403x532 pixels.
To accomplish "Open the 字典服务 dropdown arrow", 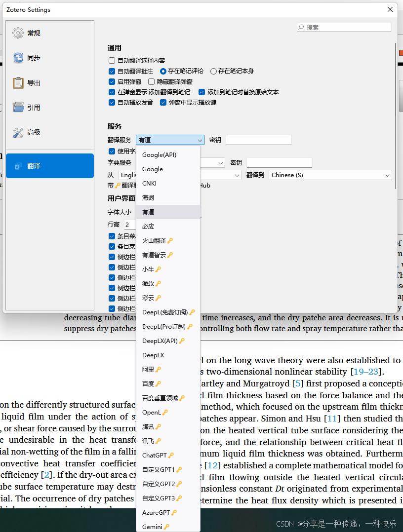I will [220, 163].
